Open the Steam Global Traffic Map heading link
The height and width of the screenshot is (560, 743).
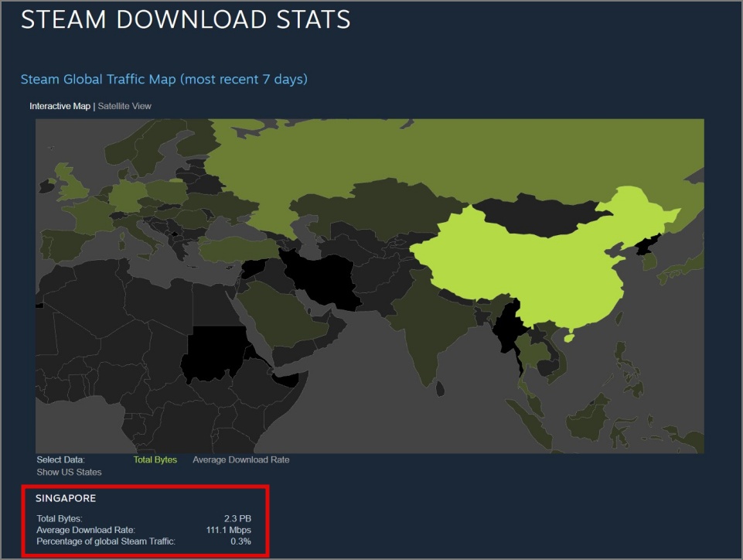pos(164,79)
